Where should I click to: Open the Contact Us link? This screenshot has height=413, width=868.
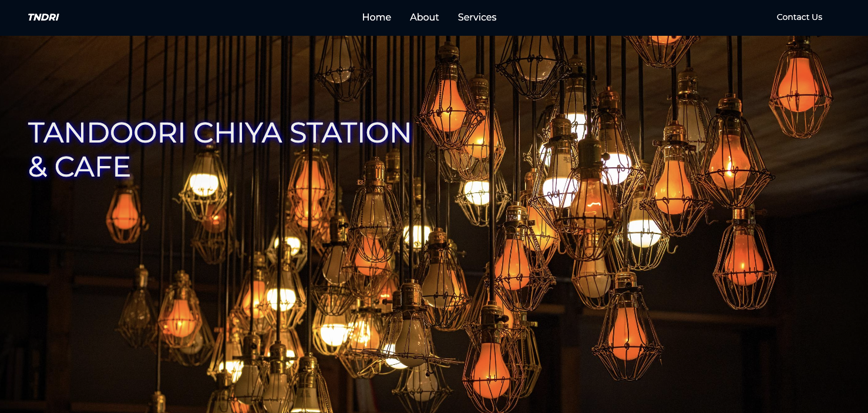click(x=799, y=18)
